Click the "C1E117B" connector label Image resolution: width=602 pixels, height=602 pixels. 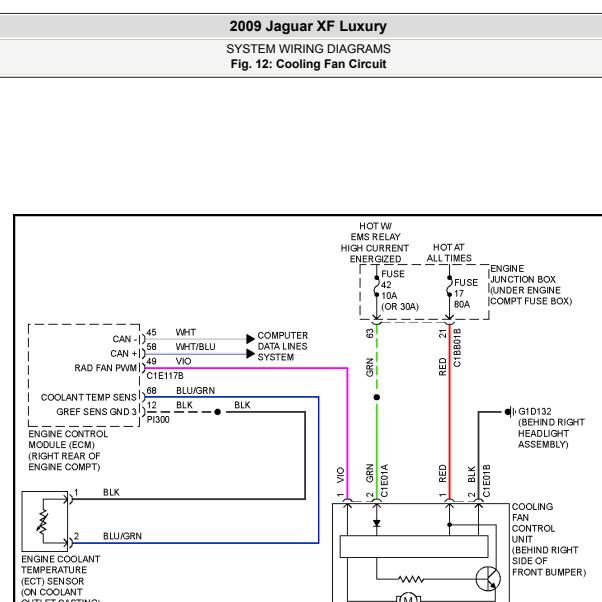coord(165,375)
